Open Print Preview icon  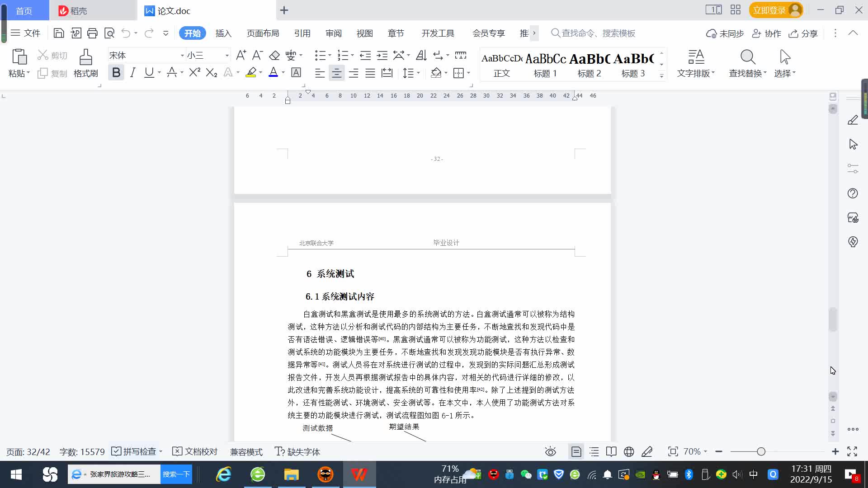tap(109, 33)
